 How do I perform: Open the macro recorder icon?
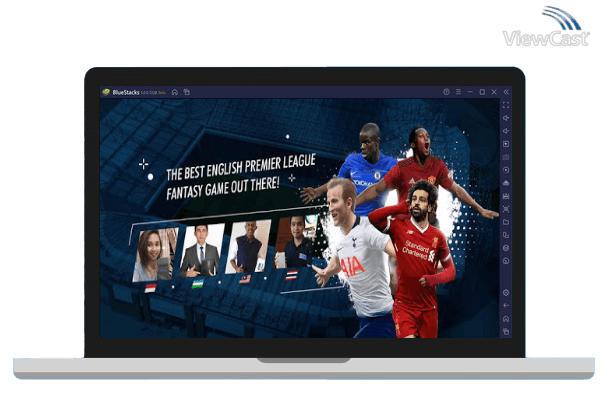(x=506, y=196)
